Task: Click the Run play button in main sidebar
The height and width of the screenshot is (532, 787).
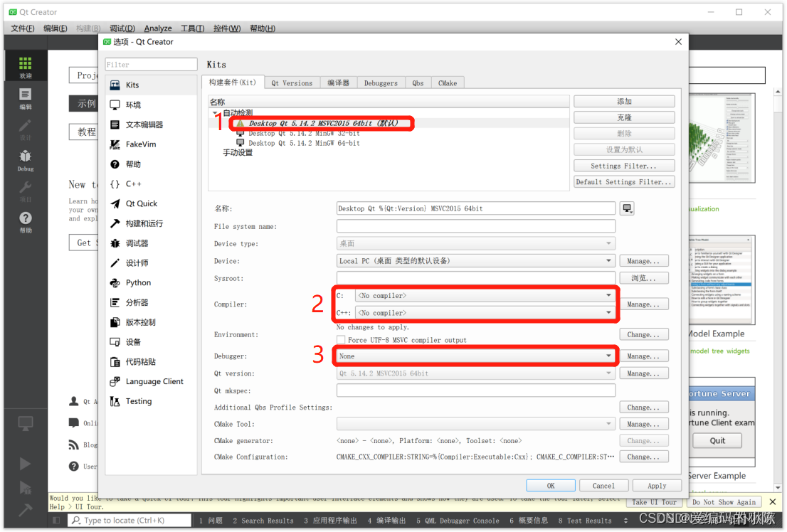Action: (x=25, y=463)
